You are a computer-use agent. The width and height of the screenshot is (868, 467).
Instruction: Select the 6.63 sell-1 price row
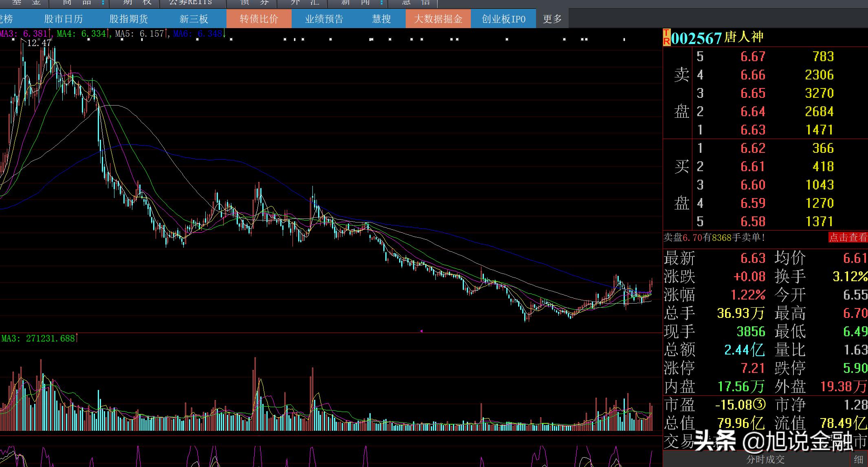753,130
